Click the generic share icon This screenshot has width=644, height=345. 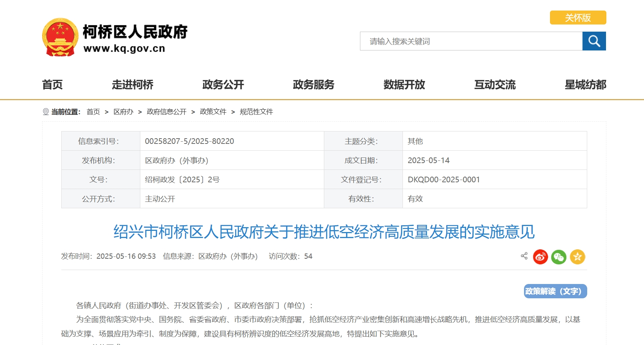point(524,256)
